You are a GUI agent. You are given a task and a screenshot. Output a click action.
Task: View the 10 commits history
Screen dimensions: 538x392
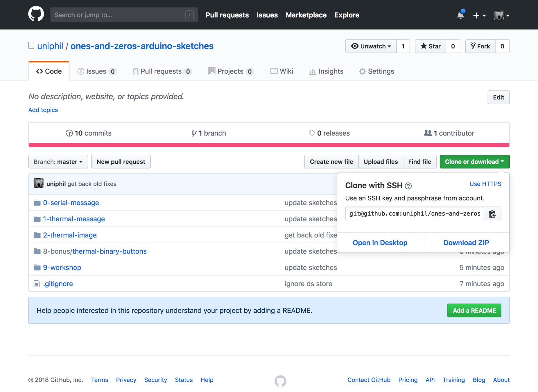pos(89,133)
